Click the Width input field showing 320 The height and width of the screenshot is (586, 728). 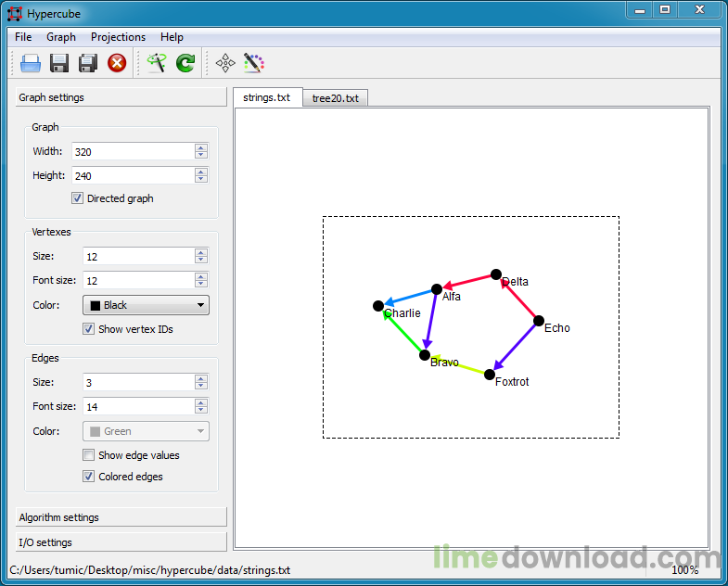coord(134,151)
